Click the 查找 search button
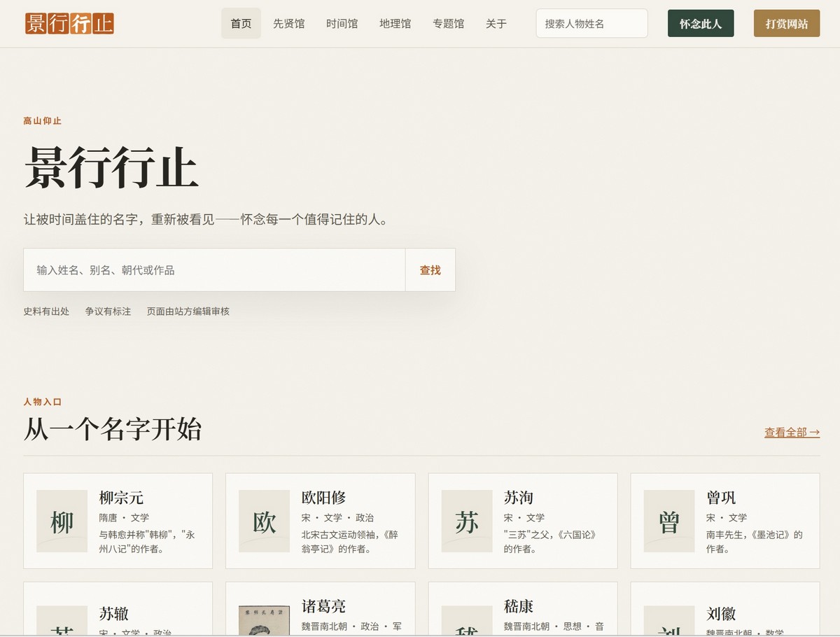The width and height of the screenshot is (840, 637). click(430, 269)
